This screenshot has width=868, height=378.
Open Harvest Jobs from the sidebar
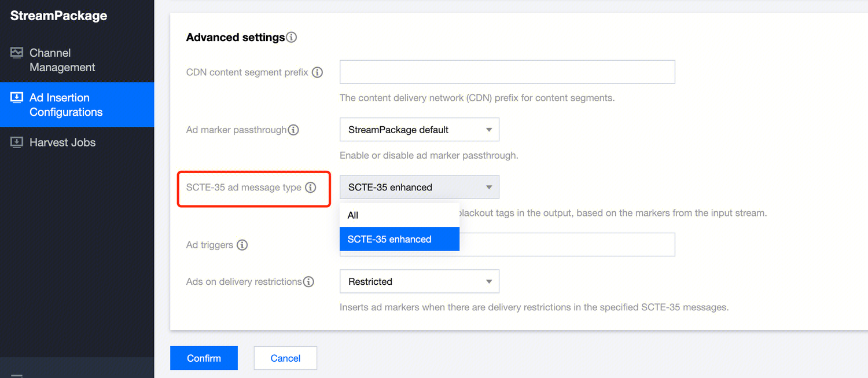pyautogui.click(x=62, y=142)
